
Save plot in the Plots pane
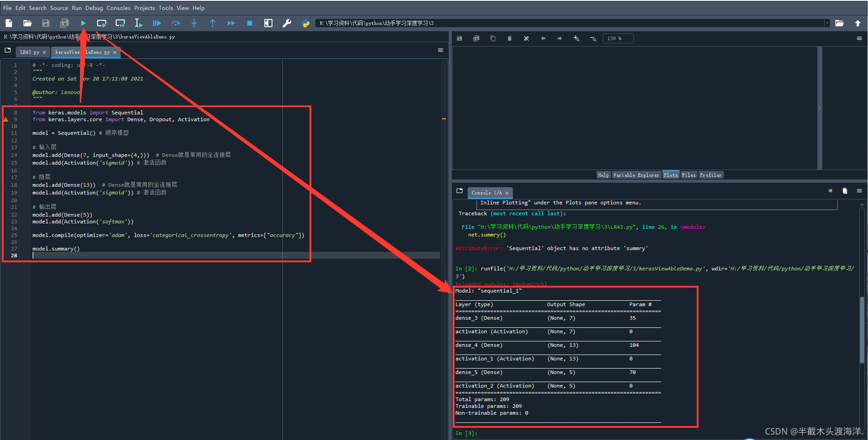460,38
